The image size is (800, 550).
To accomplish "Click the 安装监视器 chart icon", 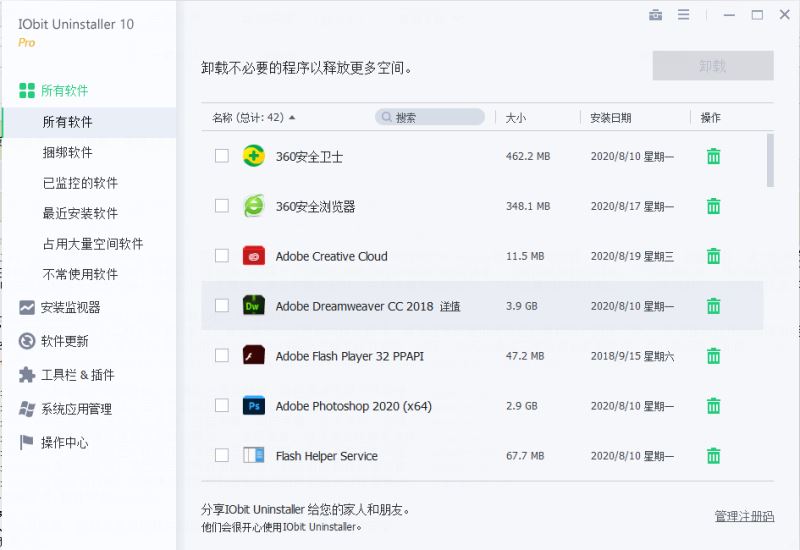I will click(27, 307).
